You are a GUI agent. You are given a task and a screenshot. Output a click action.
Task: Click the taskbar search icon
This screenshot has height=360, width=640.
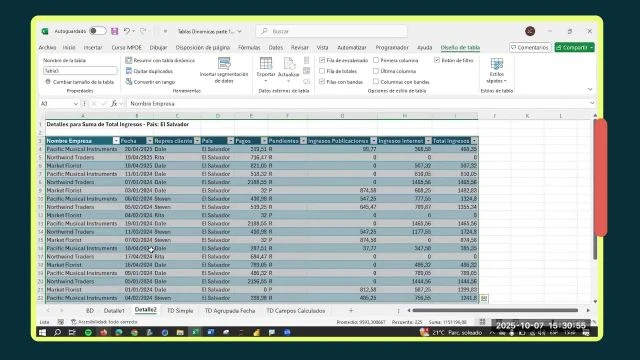57,333
